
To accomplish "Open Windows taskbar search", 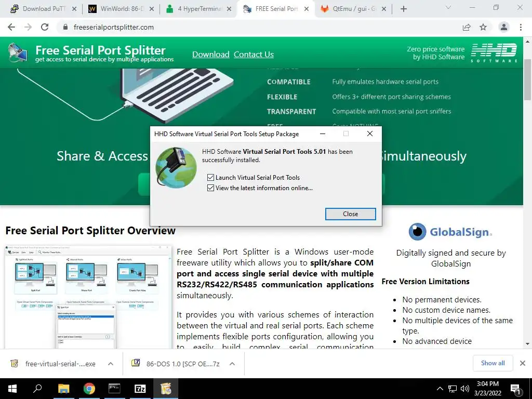I will coord(37,389).
